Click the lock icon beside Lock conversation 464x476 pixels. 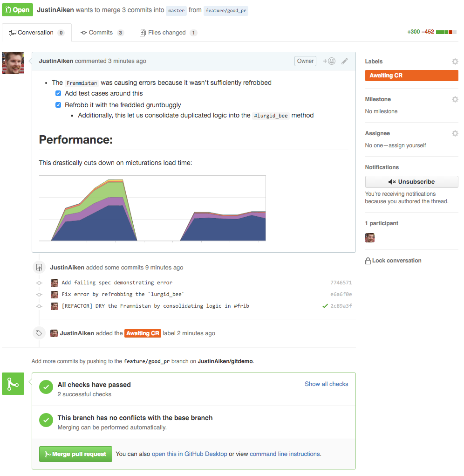pos(368,261)
